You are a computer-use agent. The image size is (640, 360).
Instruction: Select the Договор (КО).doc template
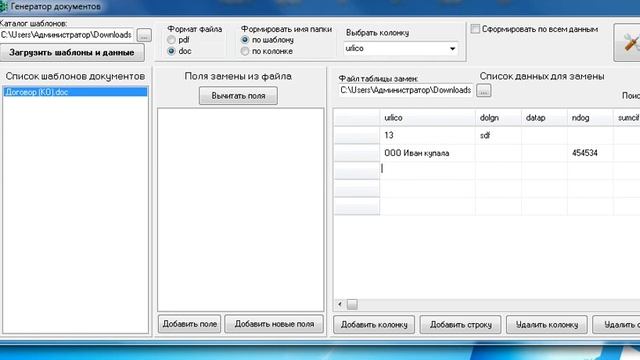75,92
